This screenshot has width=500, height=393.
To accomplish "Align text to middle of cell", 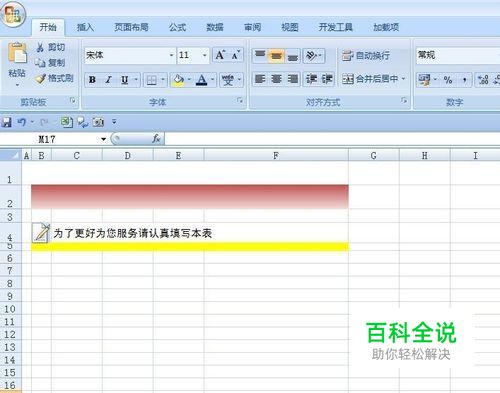I will (x=276, y=56).
